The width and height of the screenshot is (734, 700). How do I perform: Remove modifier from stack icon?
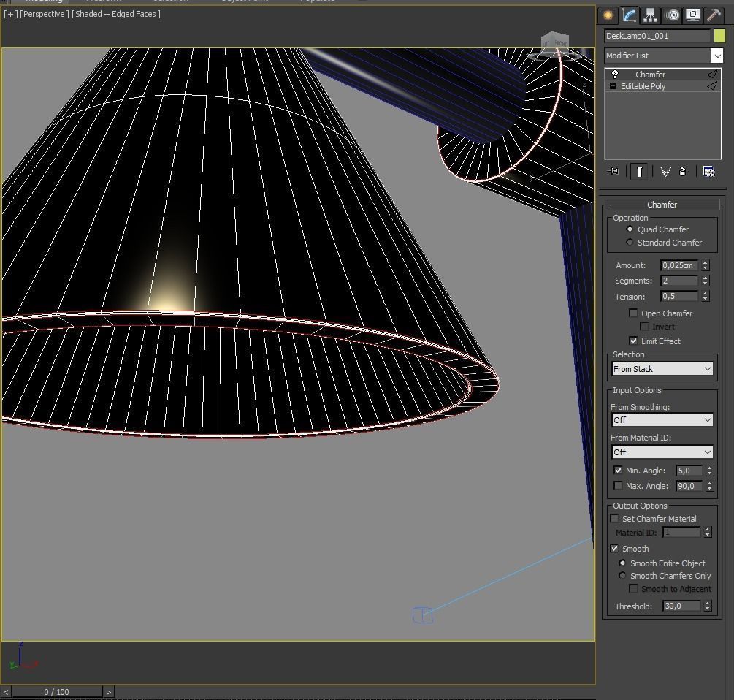pos(682,172)
